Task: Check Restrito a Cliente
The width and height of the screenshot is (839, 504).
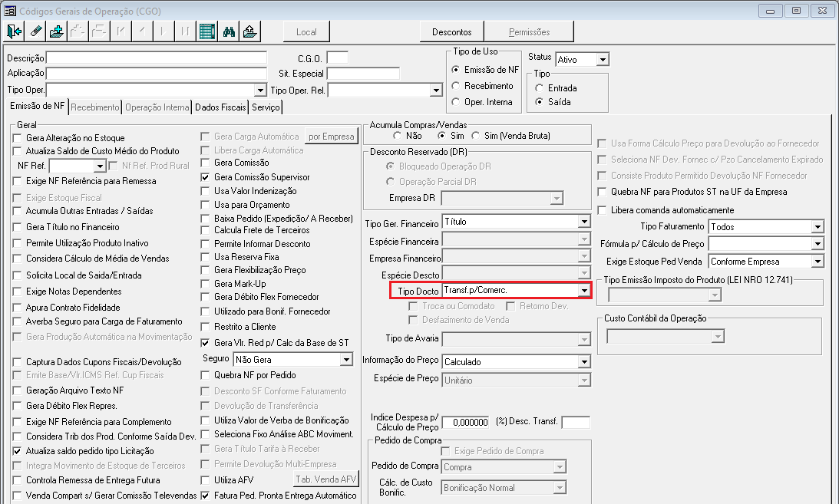Action: [x=205, y=327]
